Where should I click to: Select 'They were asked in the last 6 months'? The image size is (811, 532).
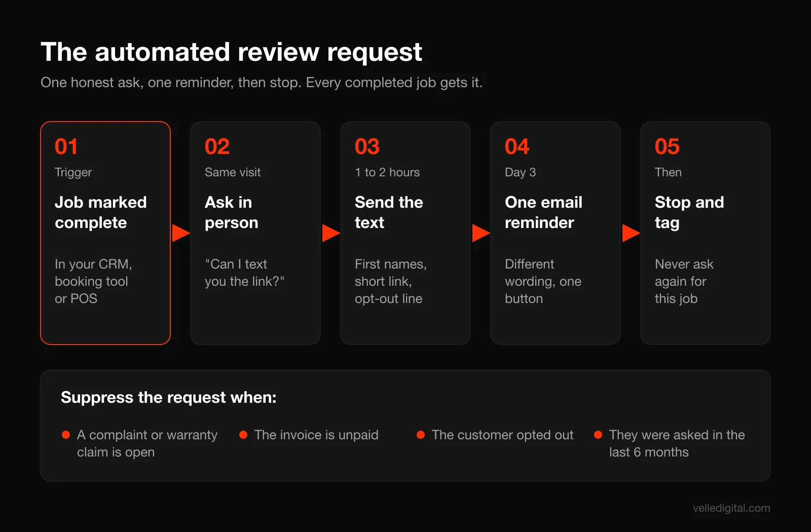click(677, 443)
